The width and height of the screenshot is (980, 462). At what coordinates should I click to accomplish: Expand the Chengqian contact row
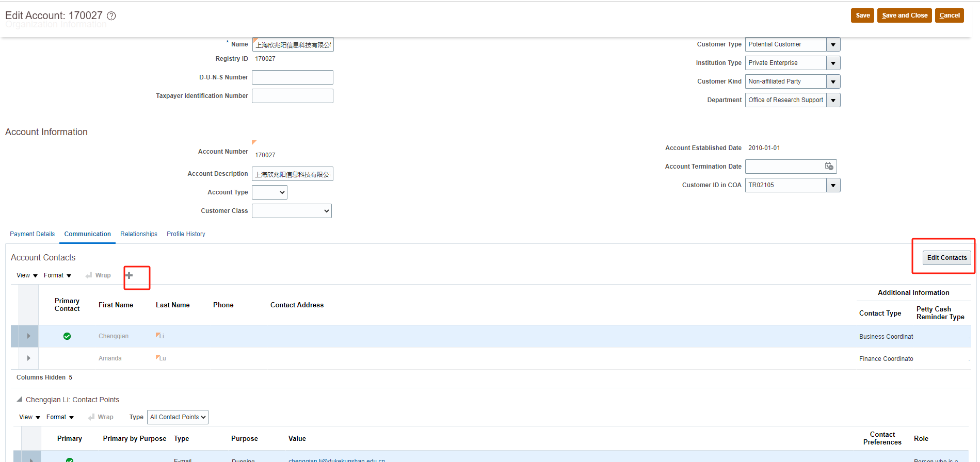point(28,336)
